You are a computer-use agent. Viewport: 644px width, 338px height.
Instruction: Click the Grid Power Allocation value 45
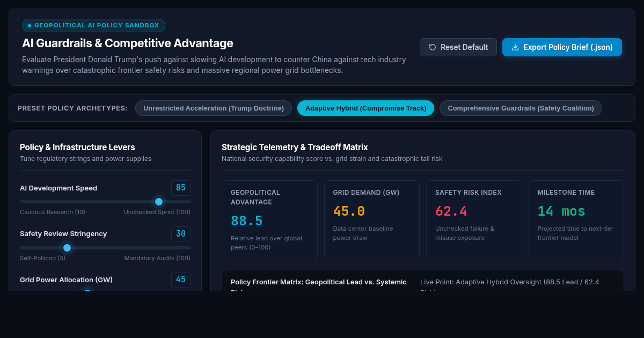click(x=181, y=280)
